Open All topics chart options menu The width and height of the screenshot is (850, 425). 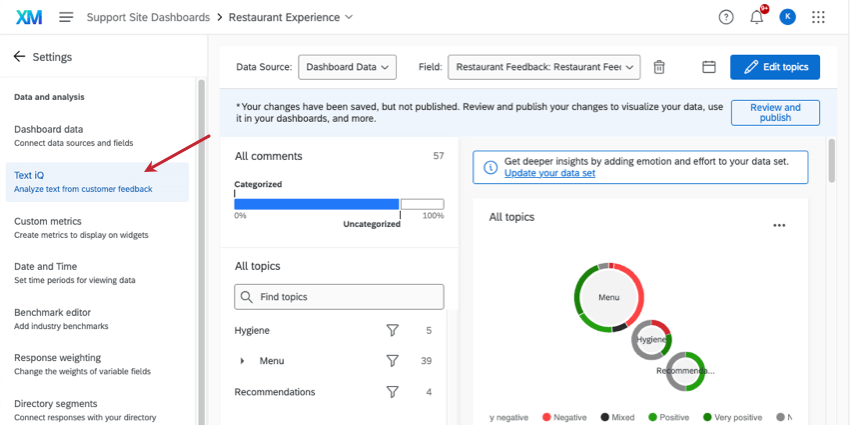pyautogui.click(x=779, y=225)
